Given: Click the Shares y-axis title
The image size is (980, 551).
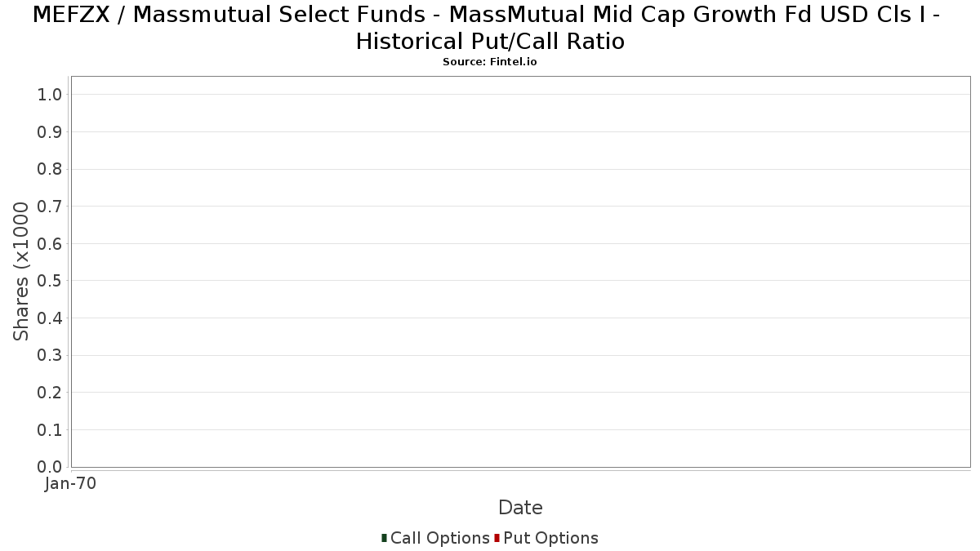Looking at the screenshot, I should [x=21, y=272].
